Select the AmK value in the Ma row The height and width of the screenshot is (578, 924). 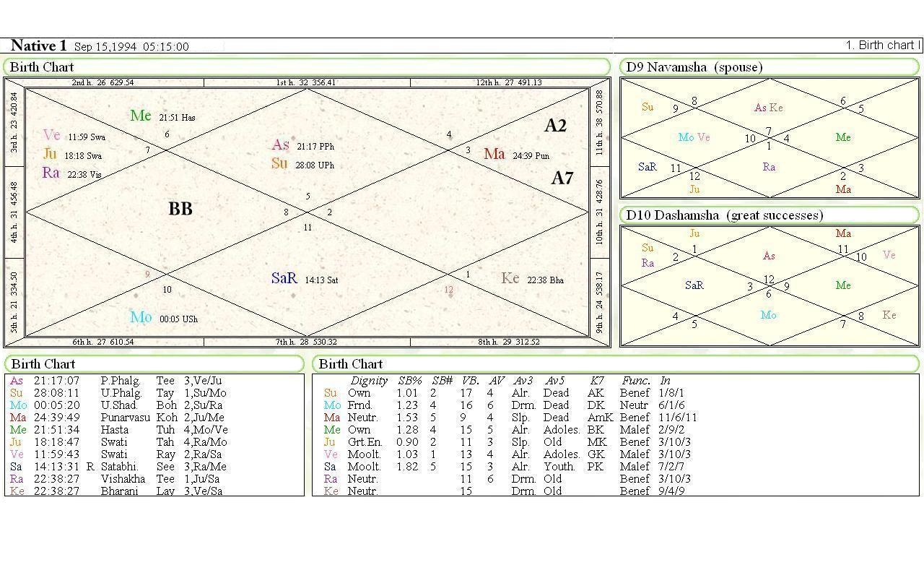[x=600, y=418]
